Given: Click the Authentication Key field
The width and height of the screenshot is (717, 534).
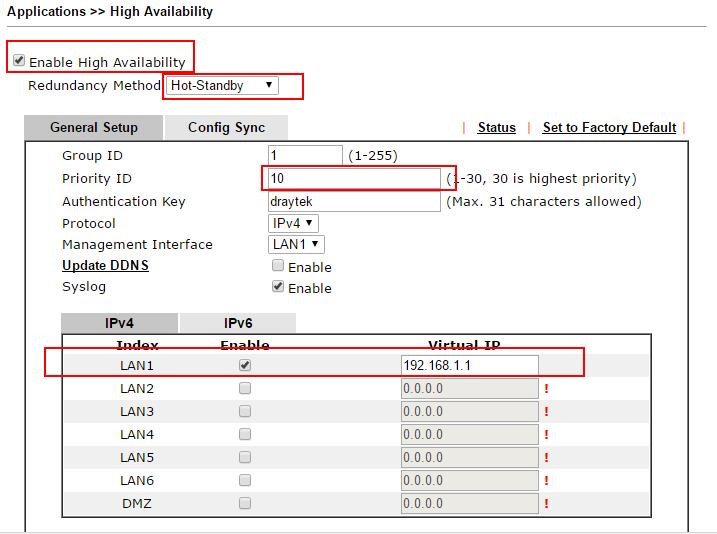Looking at the screenshot, I should coord(354,202).
